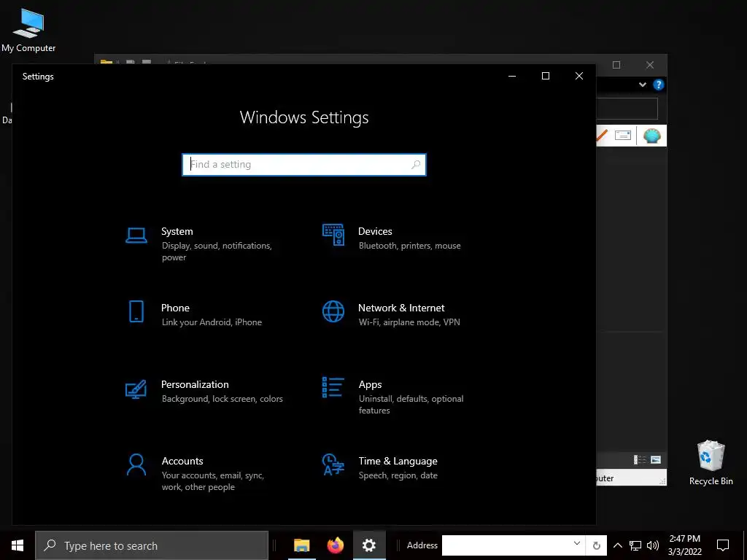Open the Devices category label
The width and height of the screenshot is (747, 560).
click(375, 231)
